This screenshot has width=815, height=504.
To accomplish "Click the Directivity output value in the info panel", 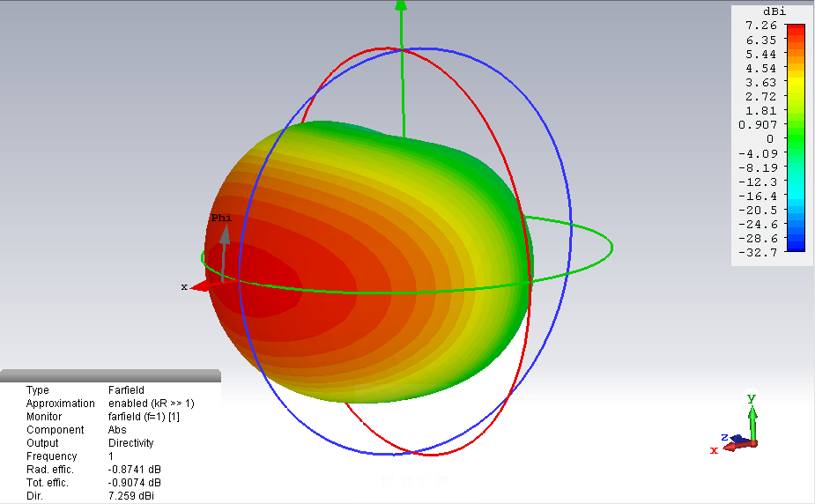I will (131, 443).
